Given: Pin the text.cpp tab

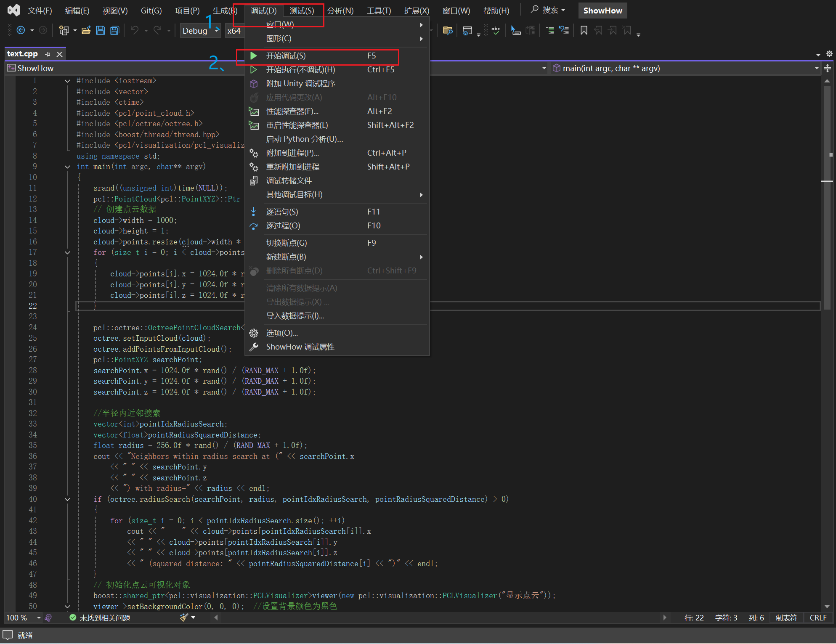Looking at the screenshot, I should [48, 54].
